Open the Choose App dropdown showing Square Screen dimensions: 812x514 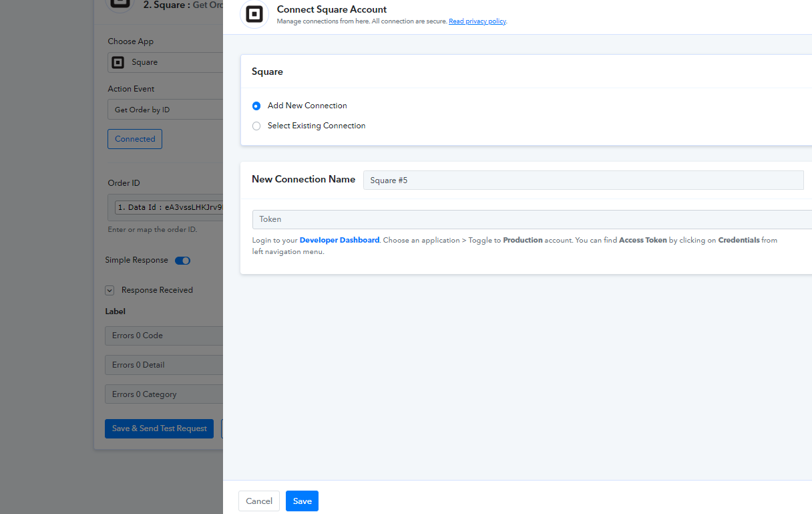click(x=165, y=62)
